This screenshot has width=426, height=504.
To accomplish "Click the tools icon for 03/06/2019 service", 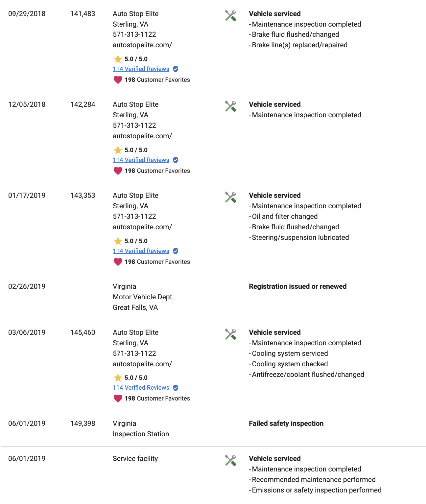I will [x=230, y=334].
